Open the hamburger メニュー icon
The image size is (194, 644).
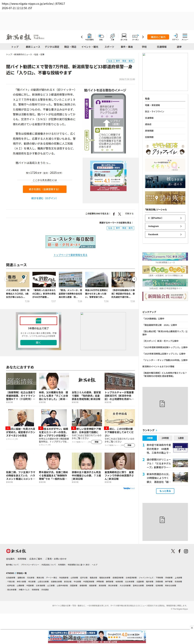point(185,37)
